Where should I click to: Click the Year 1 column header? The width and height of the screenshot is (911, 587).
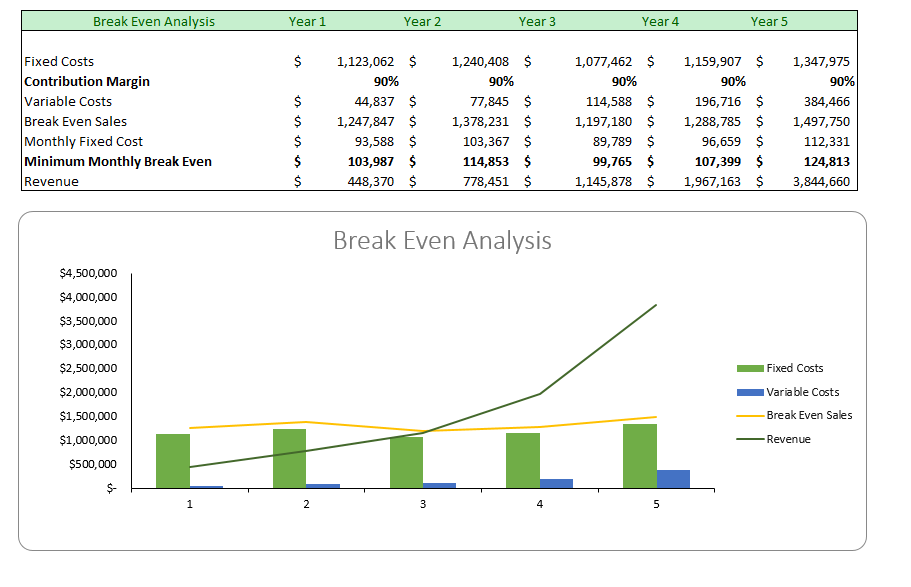click(307, 21)
